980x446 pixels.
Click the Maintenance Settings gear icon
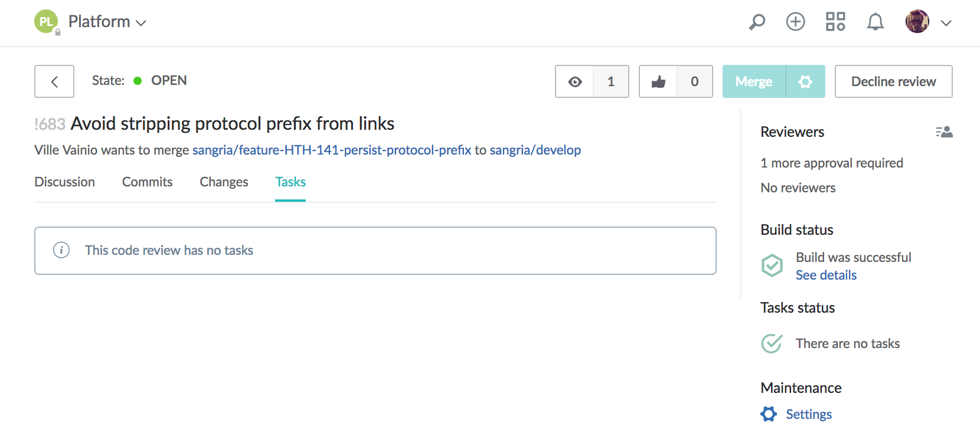(x=769, y=414)
